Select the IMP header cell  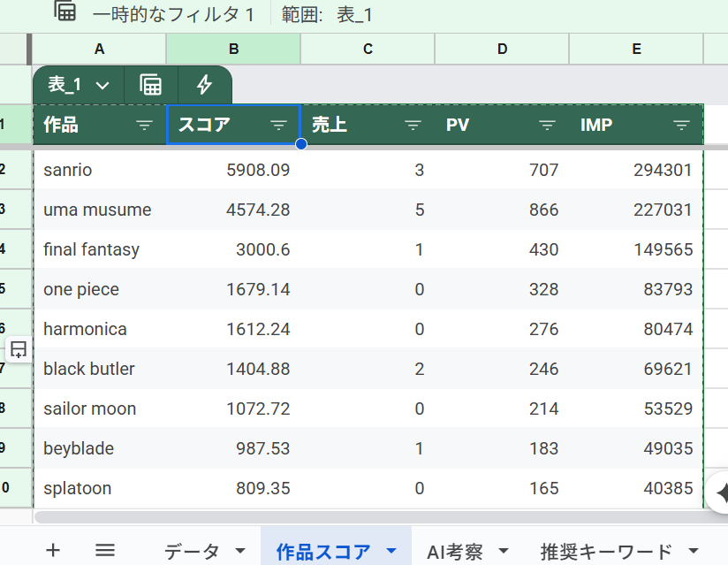636,125
